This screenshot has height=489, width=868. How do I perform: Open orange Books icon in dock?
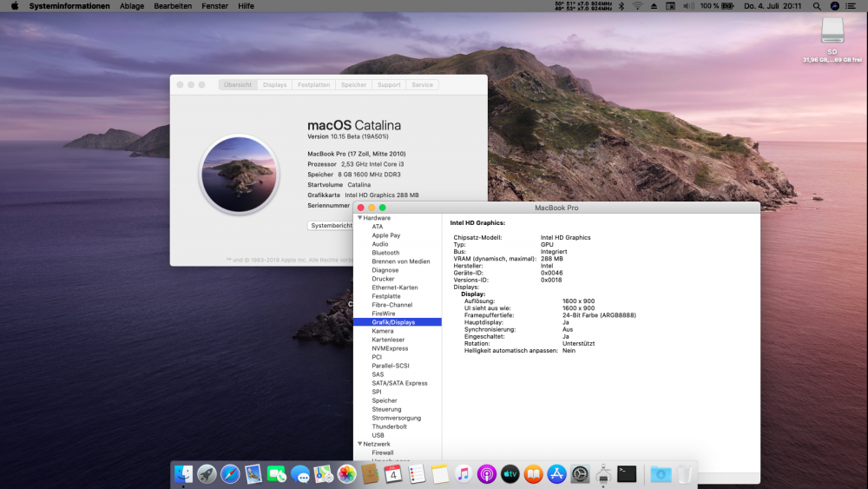coord(533,474)
